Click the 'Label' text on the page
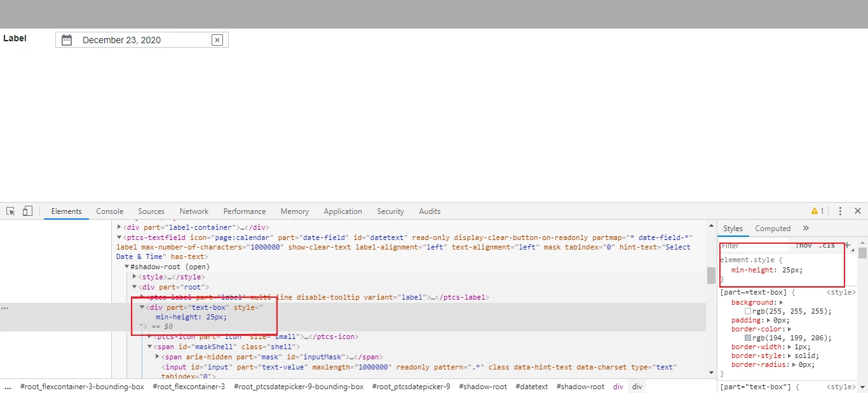Viewport: 868px width, 393px height. coord(15,38)
